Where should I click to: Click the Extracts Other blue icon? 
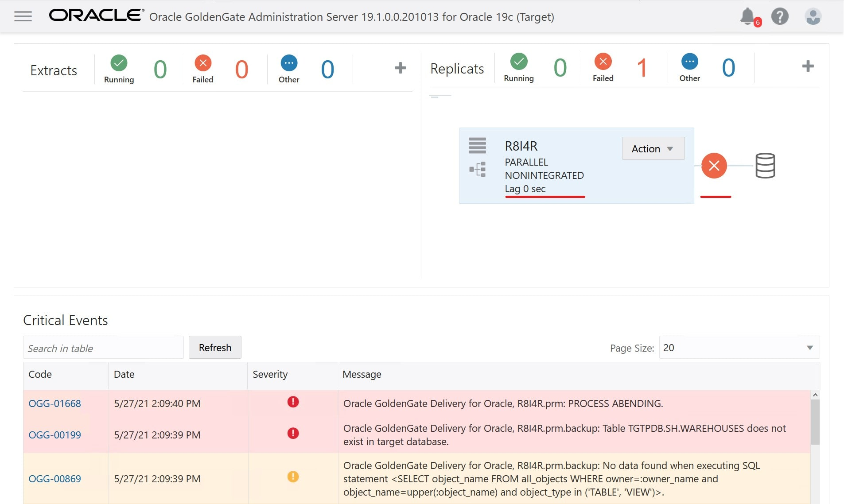(289, 63)
